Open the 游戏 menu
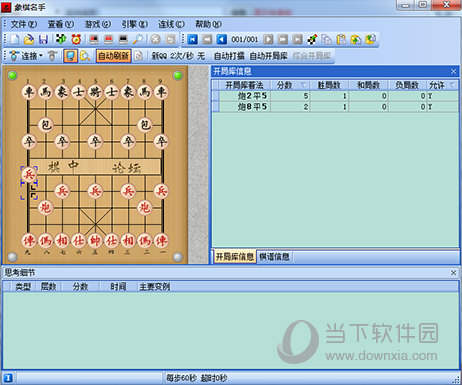462x385 pixels. click(98, 24)
